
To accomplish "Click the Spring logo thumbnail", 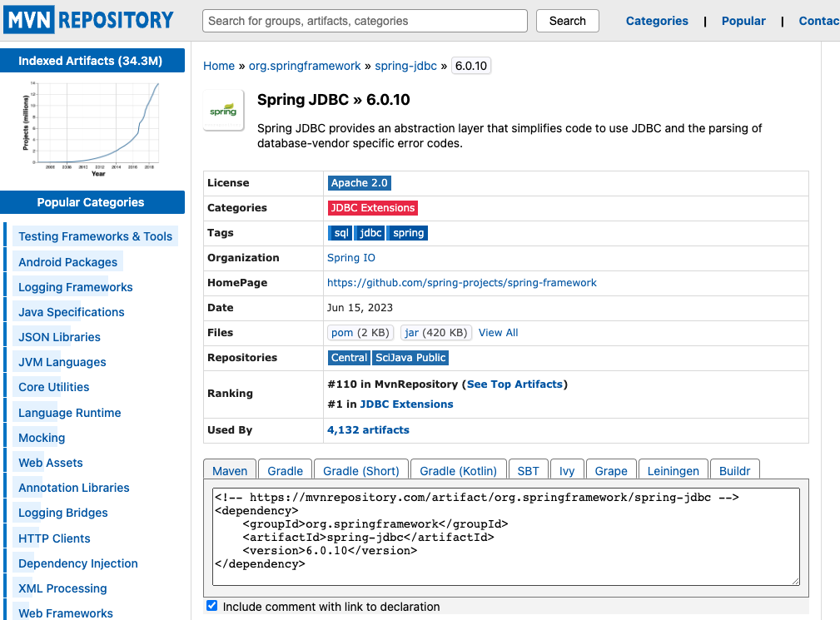I will 223,111.
